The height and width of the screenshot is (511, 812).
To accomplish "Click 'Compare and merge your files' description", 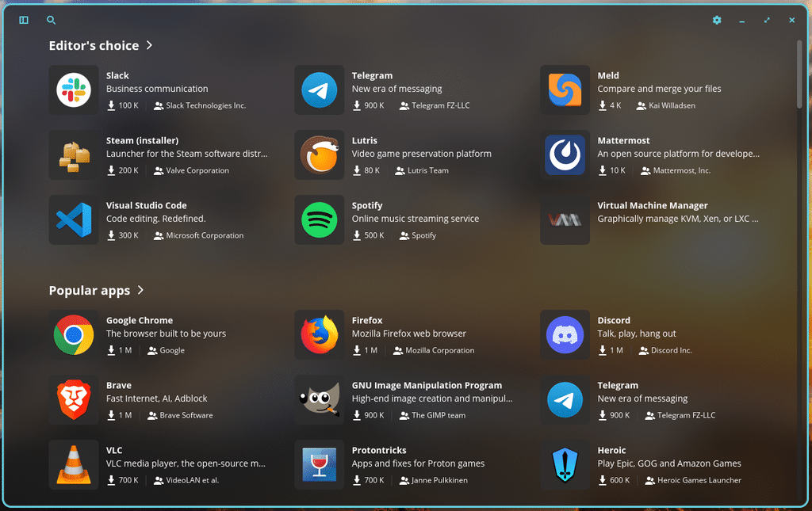I will point(659,89).
